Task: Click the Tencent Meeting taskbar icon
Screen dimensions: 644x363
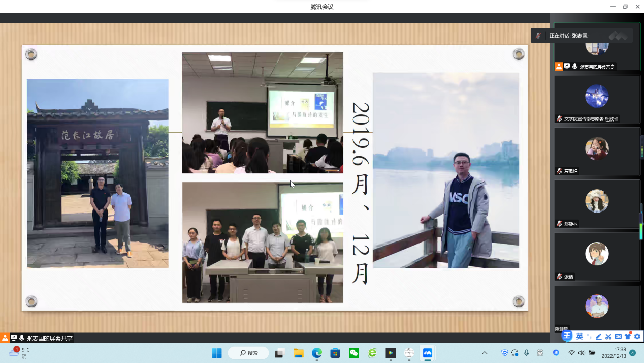Action: tap(427, 353)
